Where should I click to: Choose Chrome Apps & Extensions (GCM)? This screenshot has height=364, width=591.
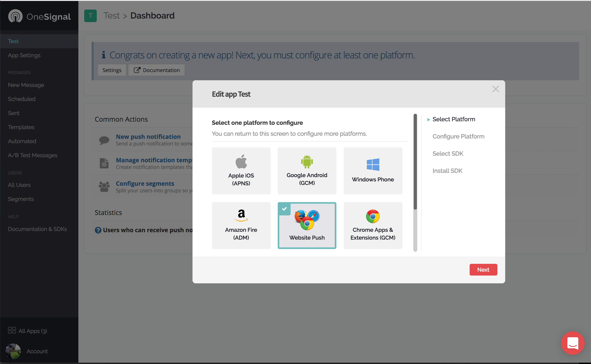(x=373, y=226)
